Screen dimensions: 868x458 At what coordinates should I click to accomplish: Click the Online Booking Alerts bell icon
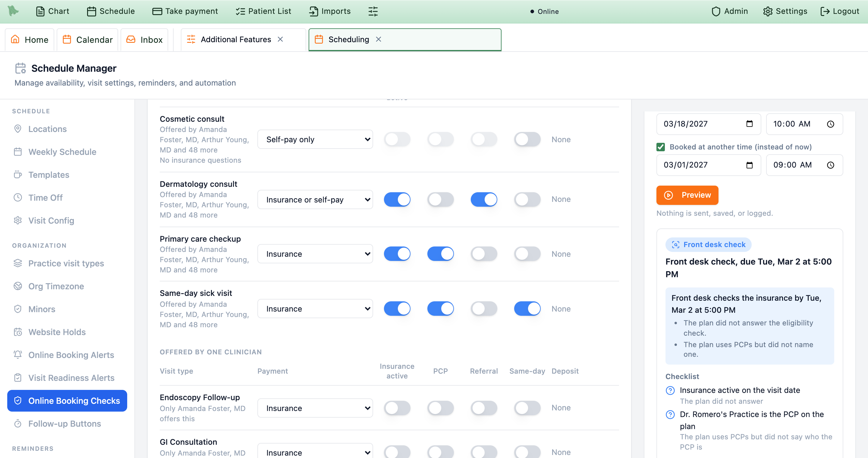point(18,355)
